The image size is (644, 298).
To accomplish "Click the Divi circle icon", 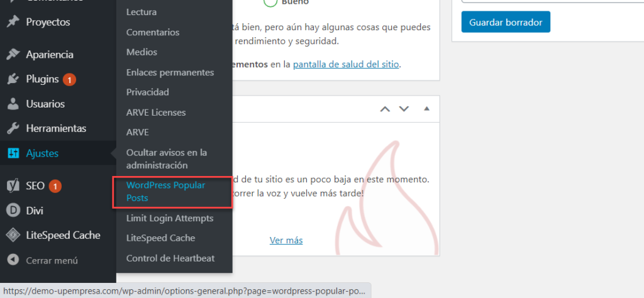I will tap(13, 211).
